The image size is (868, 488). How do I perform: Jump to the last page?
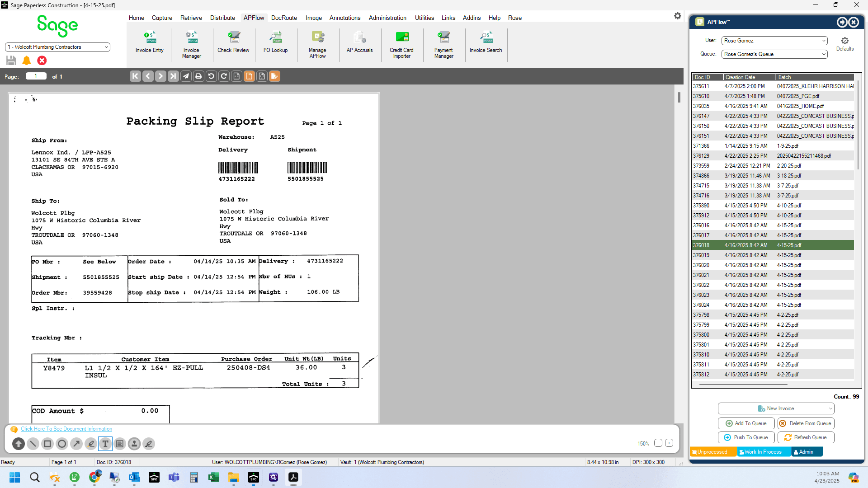tap(173, 76)
